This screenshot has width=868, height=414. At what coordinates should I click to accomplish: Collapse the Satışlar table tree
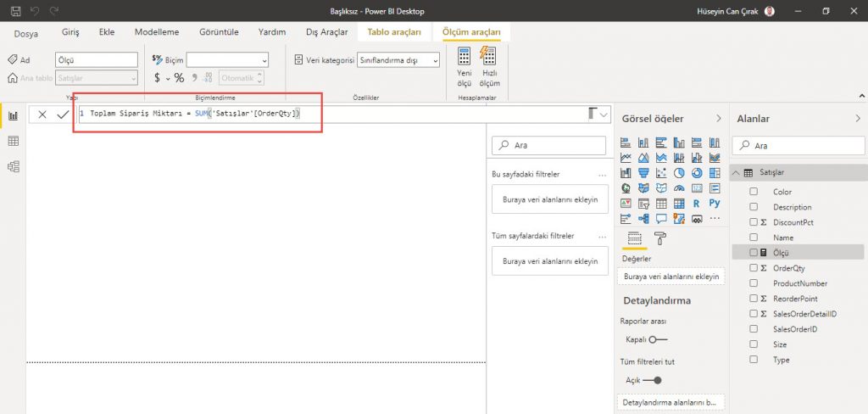736,173
